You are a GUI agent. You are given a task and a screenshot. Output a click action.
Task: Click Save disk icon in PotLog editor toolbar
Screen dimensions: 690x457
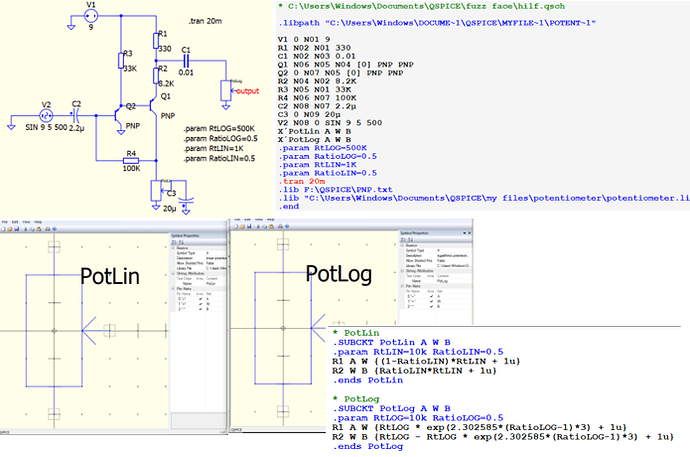coord(249,227)
